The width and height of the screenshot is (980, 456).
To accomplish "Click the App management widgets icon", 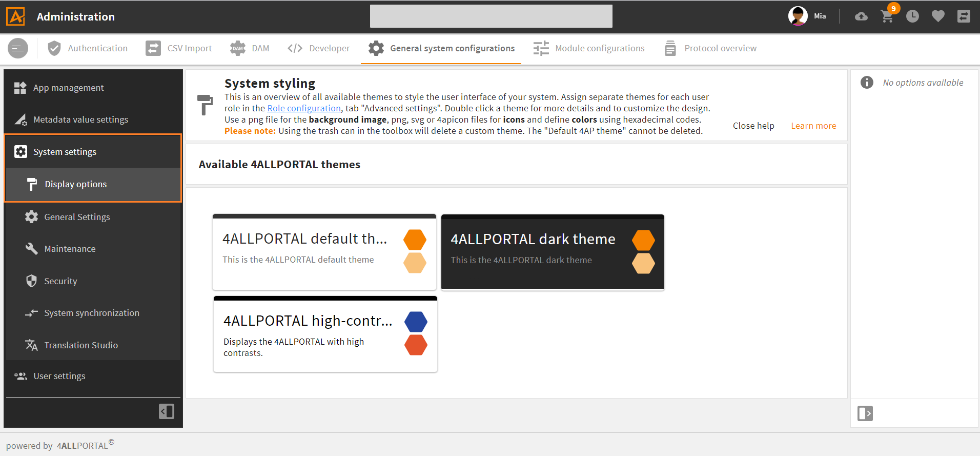I will tap(21, 88).
